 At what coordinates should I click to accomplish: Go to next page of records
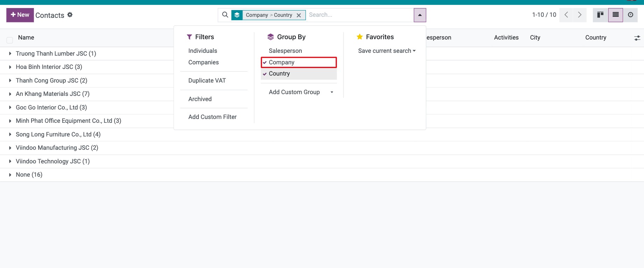(580, 15)
